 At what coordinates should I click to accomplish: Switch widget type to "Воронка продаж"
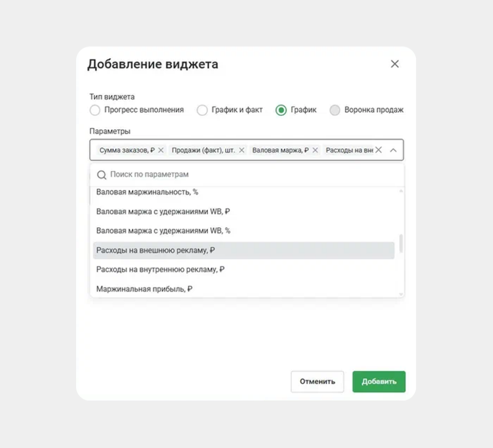pyautogui.click(x=335, y=110)
